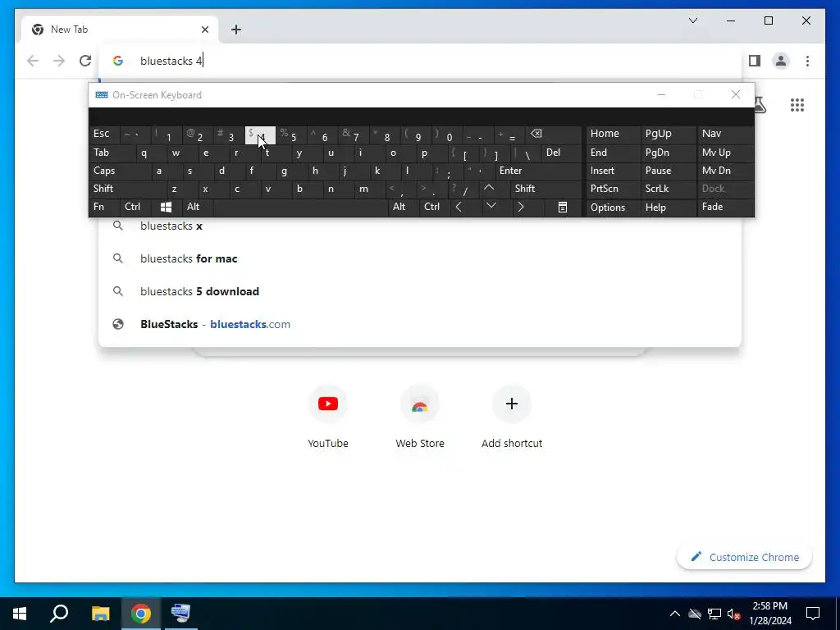Open the Google apps grid icon
This screenshot has width=840, height=630.
pos(797,105)
